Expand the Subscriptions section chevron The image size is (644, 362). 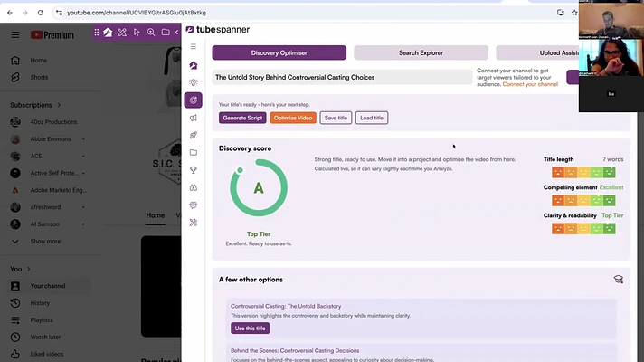[59, 105]
